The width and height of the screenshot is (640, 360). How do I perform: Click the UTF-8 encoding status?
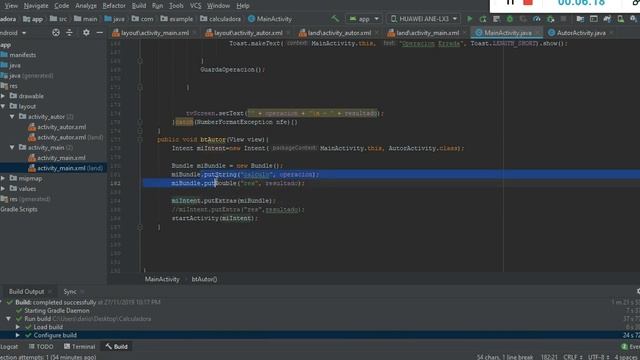[x=598, y=357]
